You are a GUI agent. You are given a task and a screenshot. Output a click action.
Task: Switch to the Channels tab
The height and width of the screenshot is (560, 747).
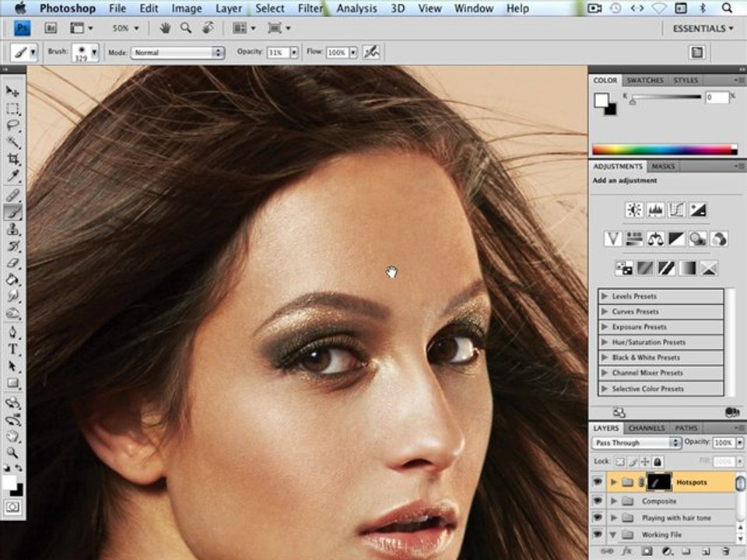click(x=647, y=428)
